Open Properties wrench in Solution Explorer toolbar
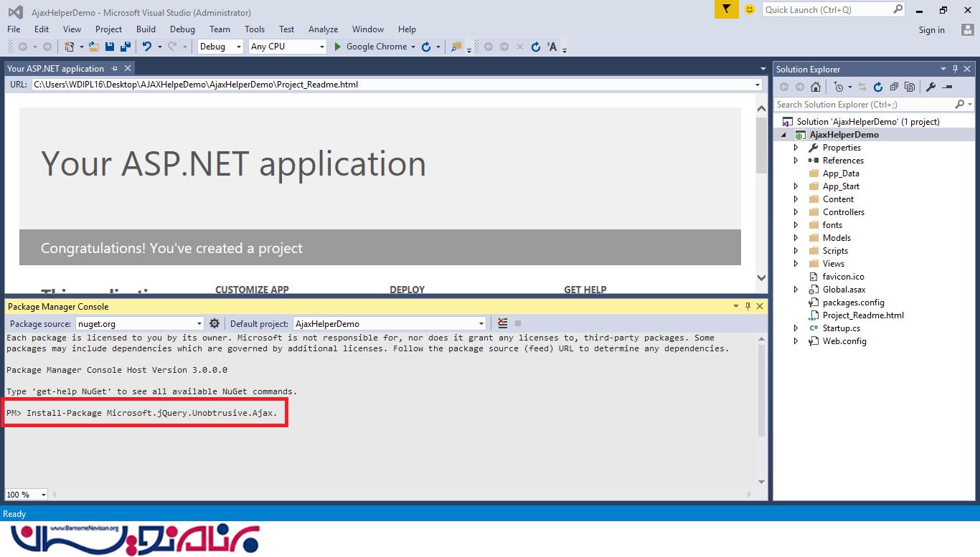Screen dimensions: 980x557 point(930,87)
